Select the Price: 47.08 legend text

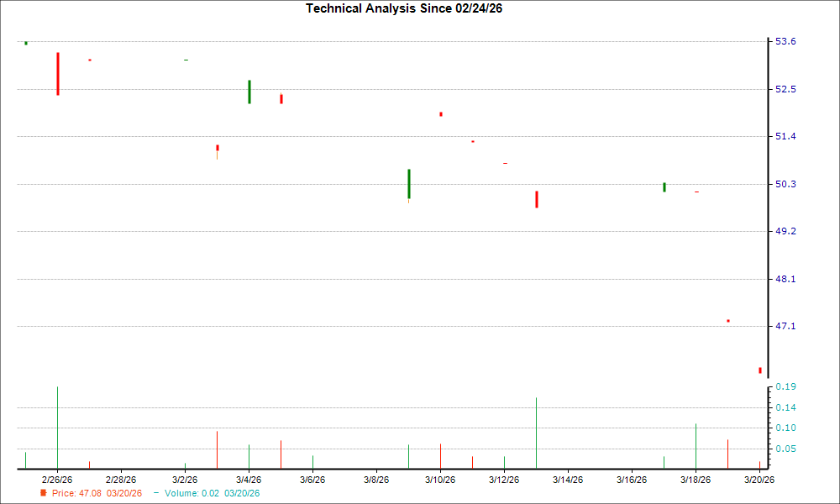coord(76,493)
